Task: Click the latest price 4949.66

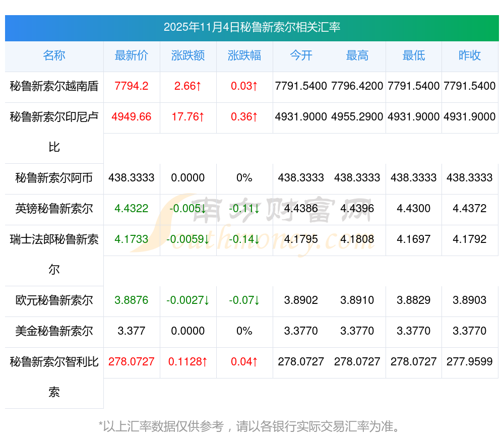Action: tap(132, 117)
